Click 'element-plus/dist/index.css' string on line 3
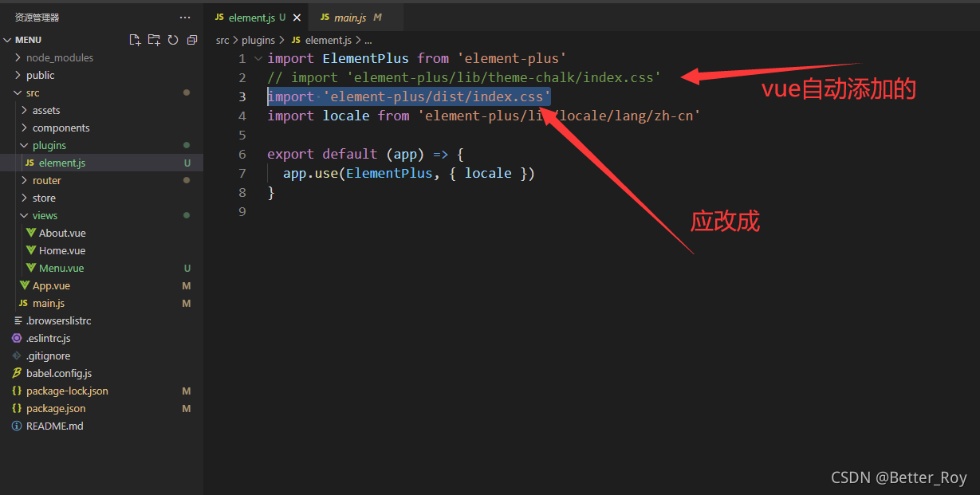 click(x=437, y=96)
